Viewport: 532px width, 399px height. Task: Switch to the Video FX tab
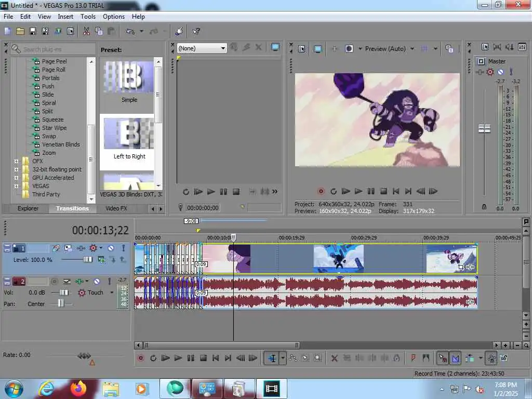tap(116, 208)
